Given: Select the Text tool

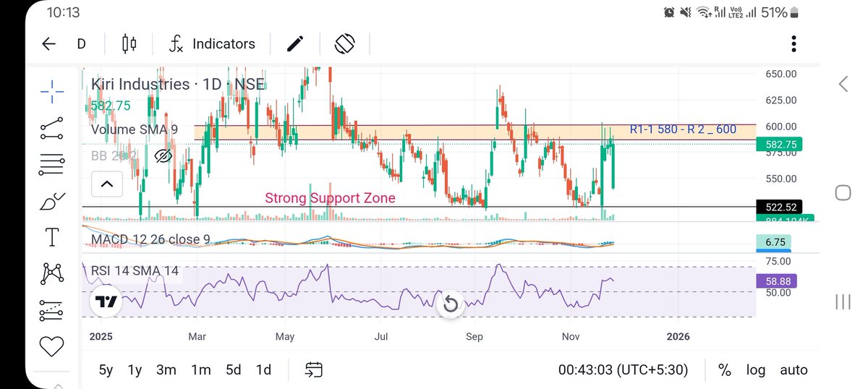Looking at the screenshot, I should click(52, 236).
